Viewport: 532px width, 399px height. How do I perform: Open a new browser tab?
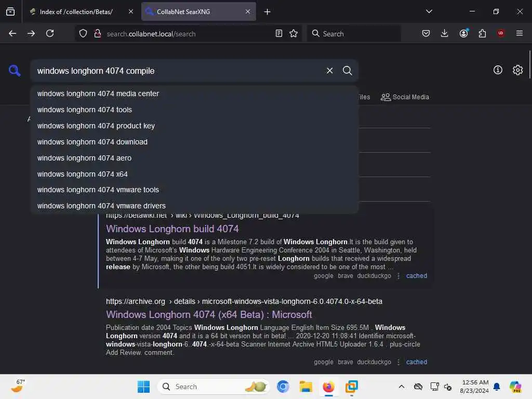(268, 12)
